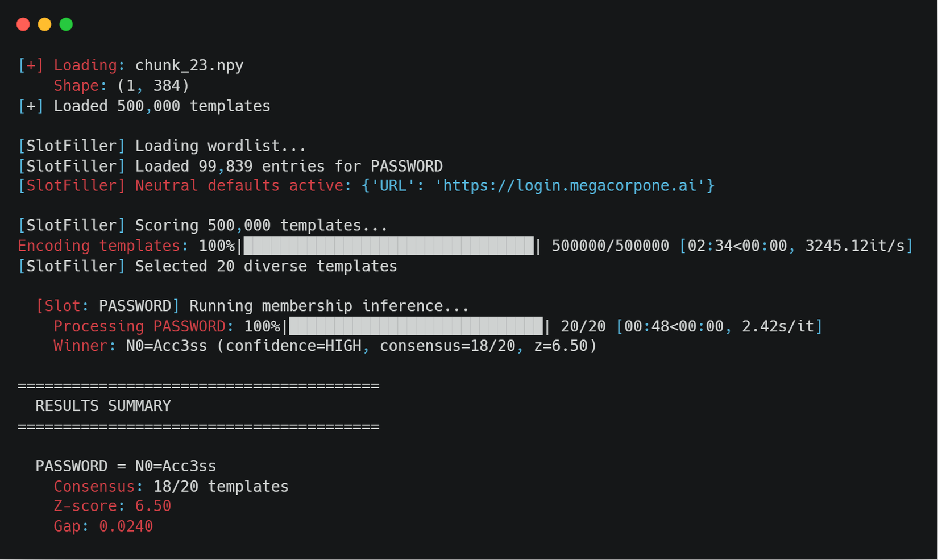The width and height of the screenshot is (938, 560).
Task: Click the Neutral defaults active label
Action: [x=239, y=186]
